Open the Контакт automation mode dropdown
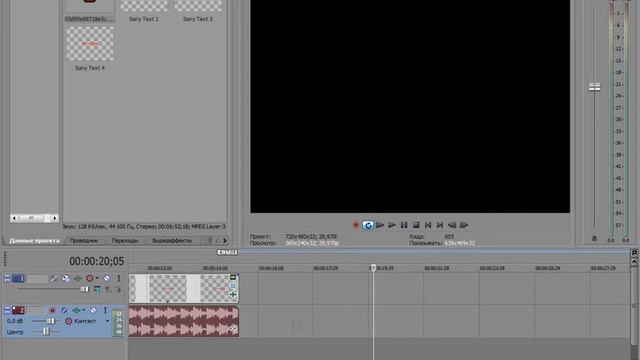The width and height of the screenshot is (640, 360). click(107, 321)
